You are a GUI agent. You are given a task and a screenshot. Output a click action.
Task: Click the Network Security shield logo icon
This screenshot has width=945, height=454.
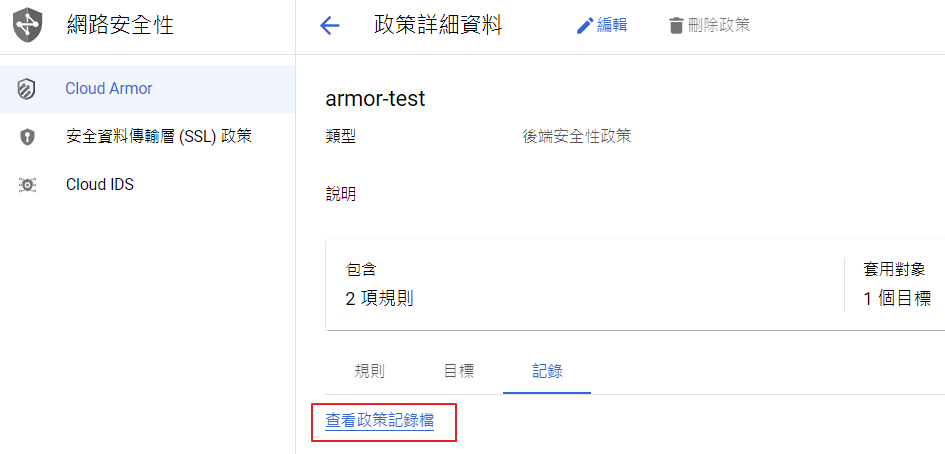click(x=29, y=26)
